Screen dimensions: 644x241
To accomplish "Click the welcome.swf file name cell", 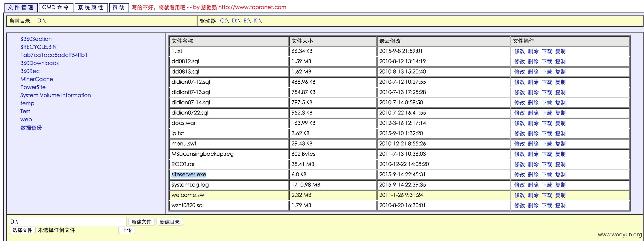I will 229,195.
